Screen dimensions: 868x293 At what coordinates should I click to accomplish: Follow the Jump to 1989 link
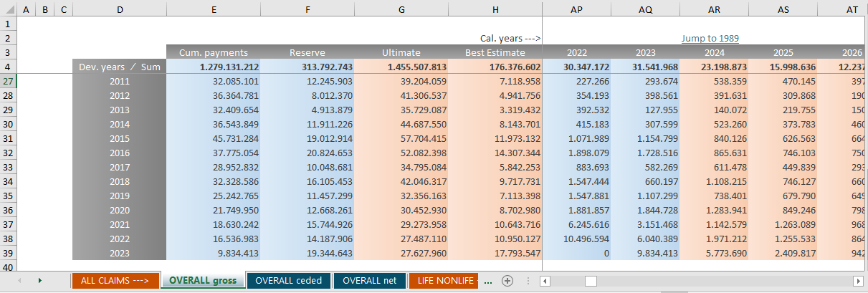click(x=710, y=38)
